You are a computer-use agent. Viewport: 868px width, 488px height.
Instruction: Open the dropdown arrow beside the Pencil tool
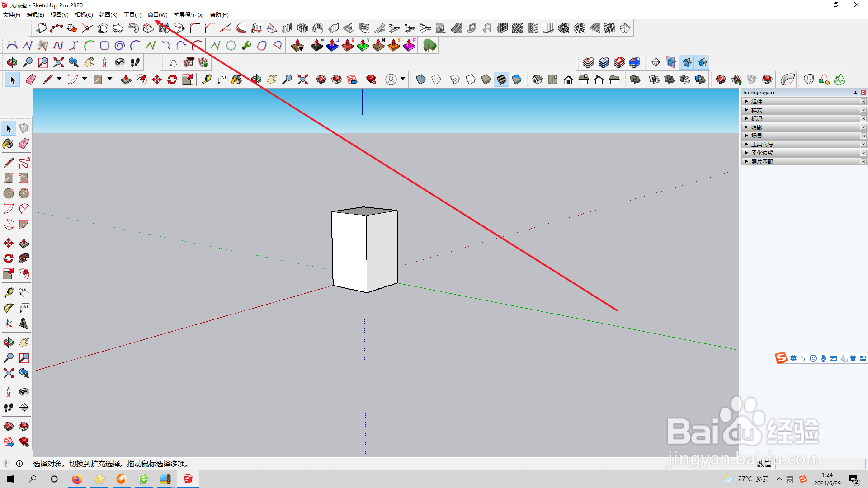click(59, 79)
